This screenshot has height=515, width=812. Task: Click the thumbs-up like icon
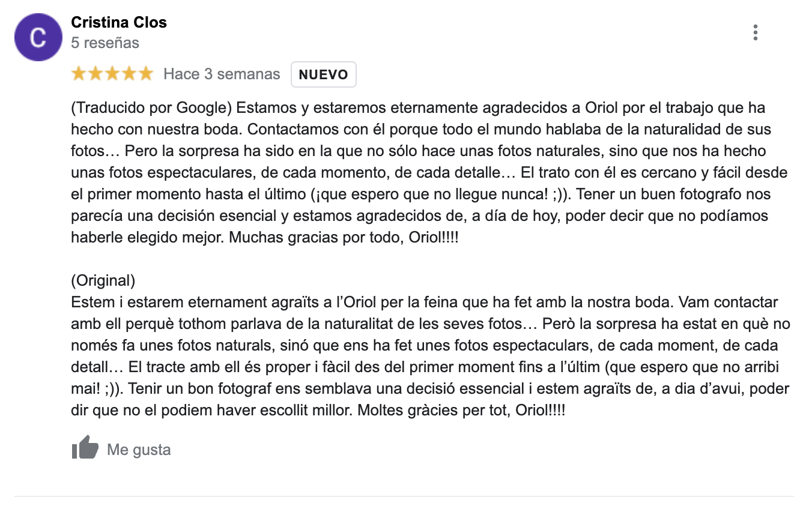(85, 448)
